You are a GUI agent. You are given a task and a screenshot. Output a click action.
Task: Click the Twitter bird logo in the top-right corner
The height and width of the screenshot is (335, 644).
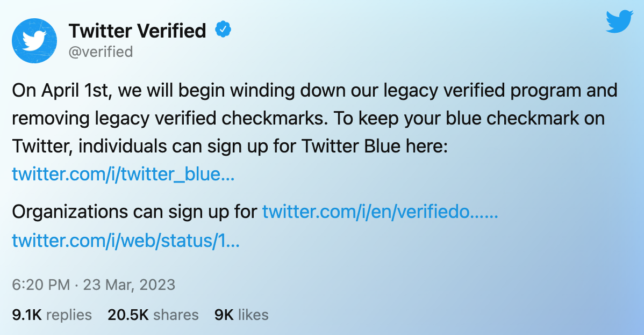click(x=619, y=21)
